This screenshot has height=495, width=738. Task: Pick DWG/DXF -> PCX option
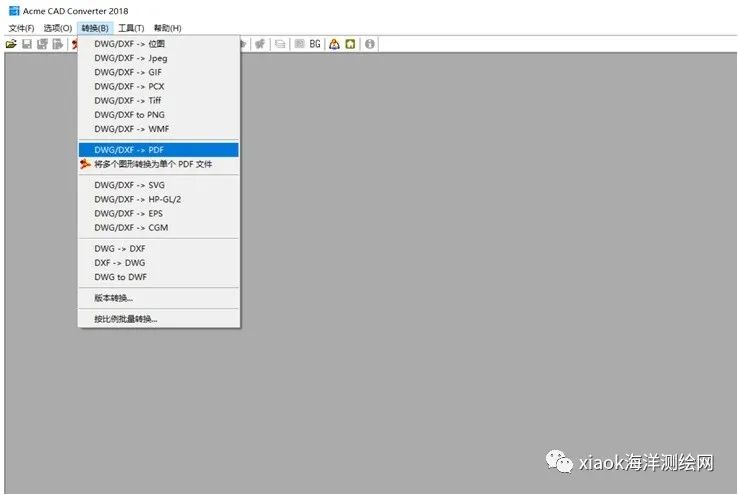point(159,86)
